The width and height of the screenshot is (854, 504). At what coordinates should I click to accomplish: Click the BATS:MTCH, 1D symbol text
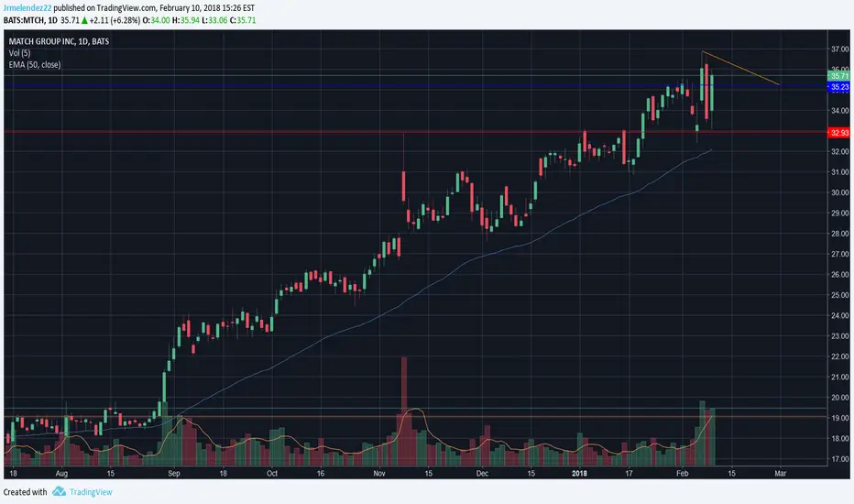click(x=30, y=20)
